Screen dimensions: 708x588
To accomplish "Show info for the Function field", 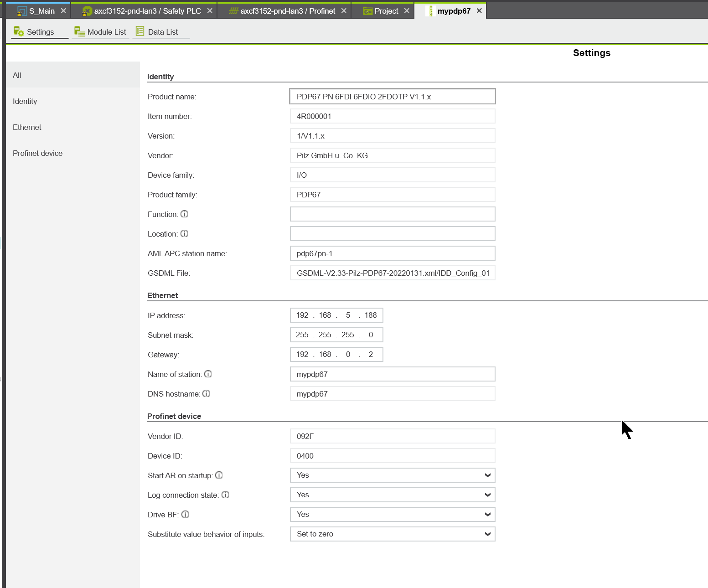I will coord(184,214).
